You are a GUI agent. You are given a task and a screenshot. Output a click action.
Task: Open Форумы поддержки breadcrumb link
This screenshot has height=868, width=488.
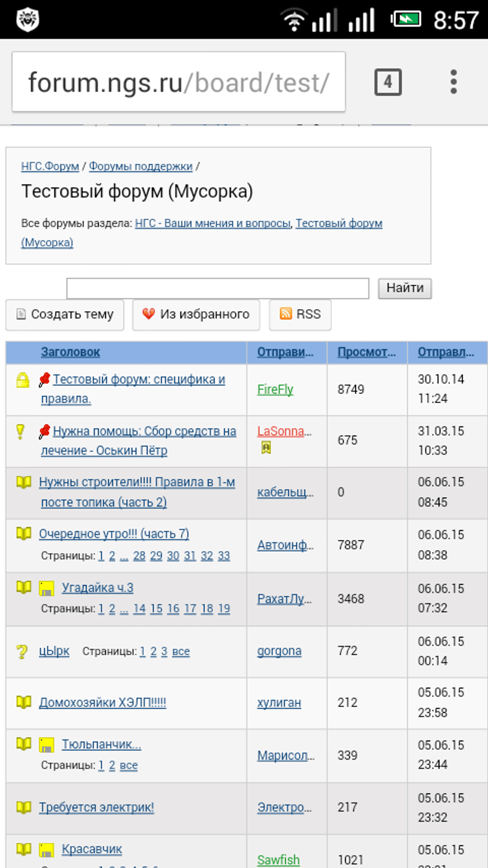click(141, 166)
